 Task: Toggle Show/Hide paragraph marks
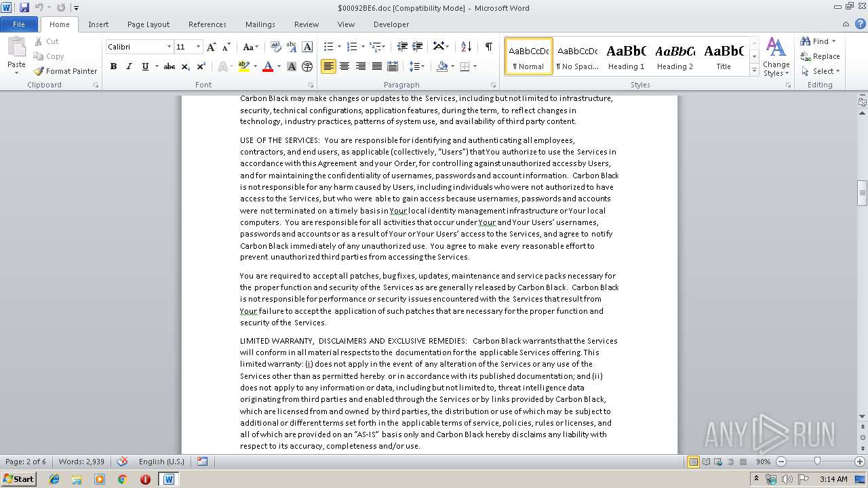[488, 47]
